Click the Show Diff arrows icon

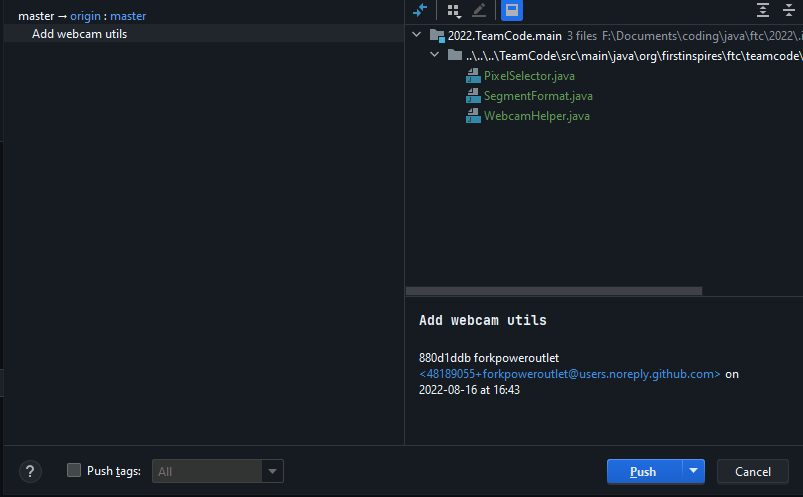click(x=420, y=10)
